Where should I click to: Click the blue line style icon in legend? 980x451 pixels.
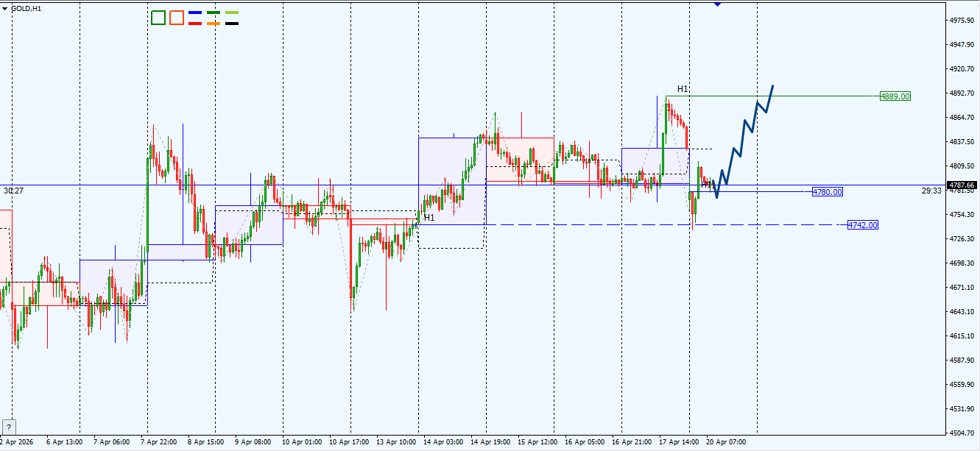click(195, 13)
